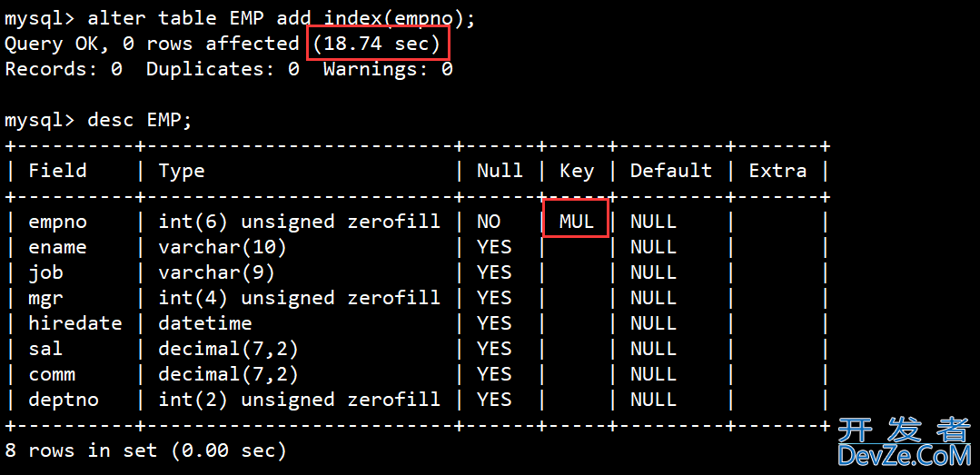
Task: Select the highlighted 18.74 sec timing
Action: point(378,43)
